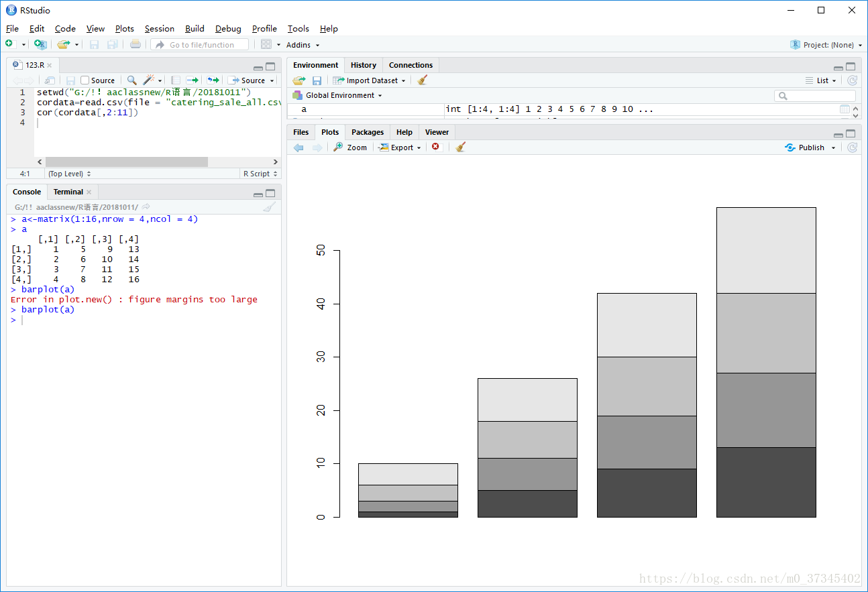Open the File menu
This screenshot has width=868, height=592.
click(12, 29)
